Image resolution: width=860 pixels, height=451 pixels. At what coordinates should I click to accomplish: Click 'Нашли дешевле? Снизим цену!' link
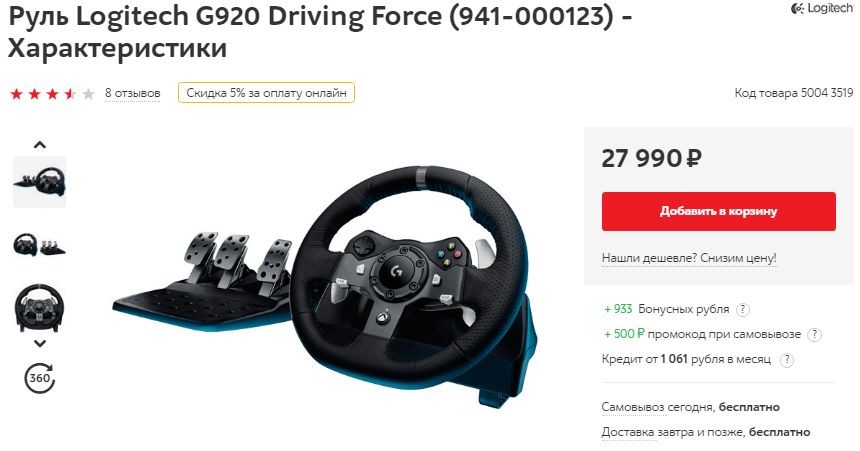click(689, 258)
